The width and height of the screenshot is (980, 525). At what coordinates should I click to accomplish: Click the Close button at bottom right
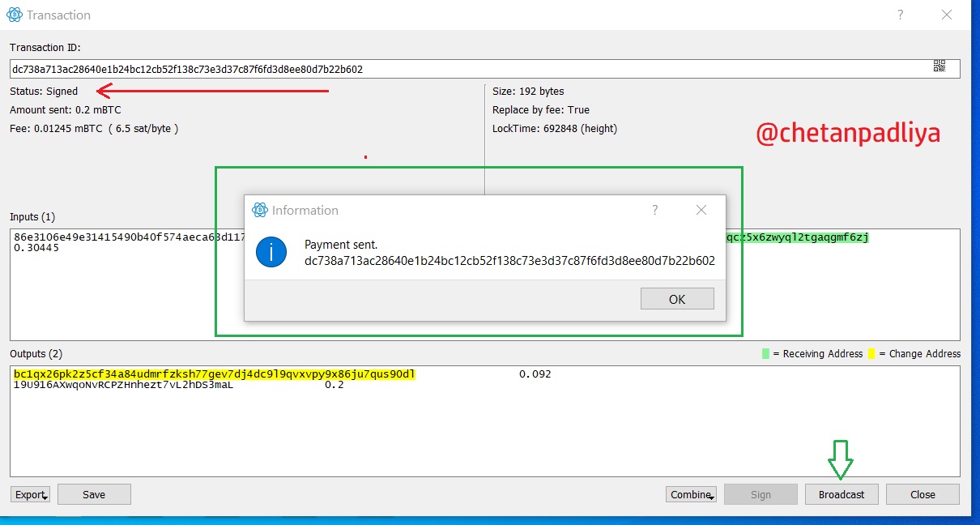[922, 494]
